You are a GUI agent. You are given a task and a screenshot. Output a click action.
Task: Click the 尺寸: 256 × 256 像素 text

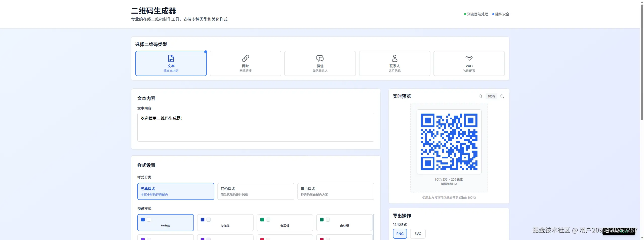(449, 180)
